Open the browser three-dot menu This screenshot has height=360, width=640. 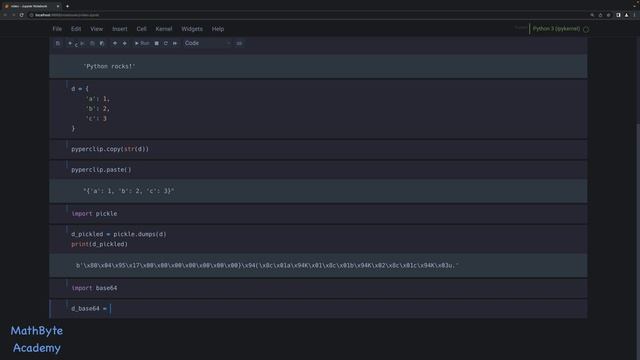[x=635, y=15]
